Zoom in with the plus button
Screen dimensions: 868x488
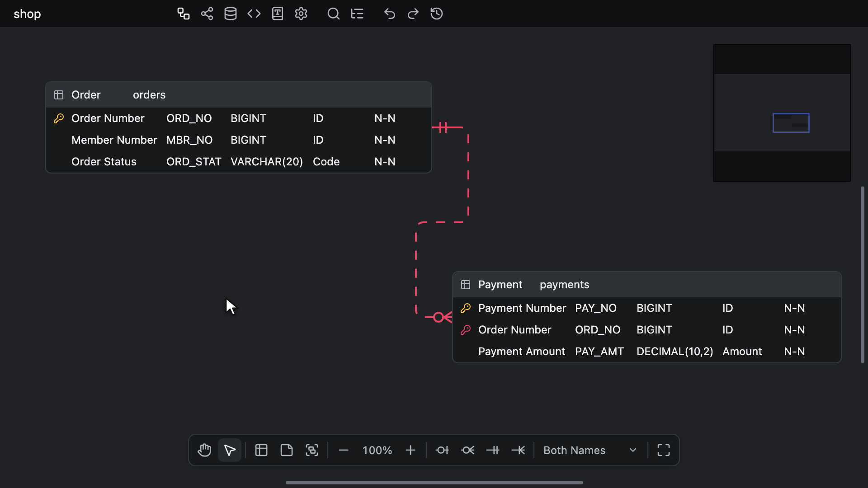coord(410,450)
